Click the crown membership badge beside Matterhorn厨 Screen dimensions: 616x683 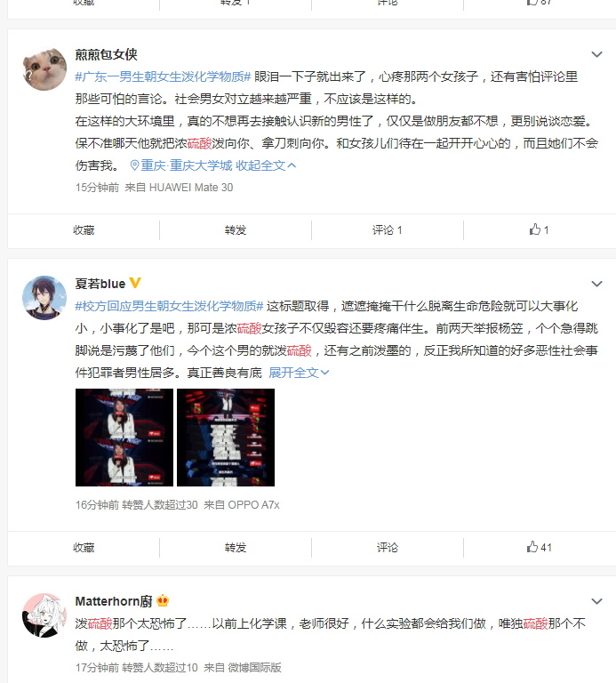[163, 600]
